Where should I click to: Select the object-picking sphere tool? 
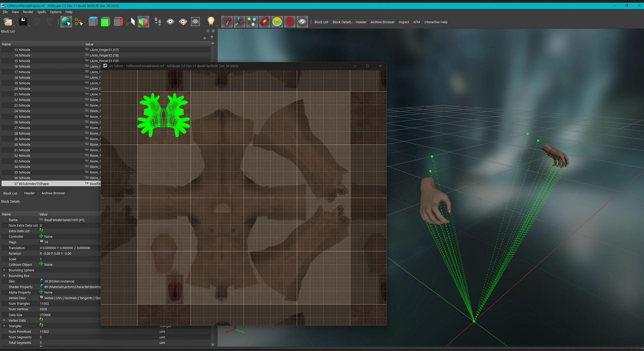(x=65, y=22)
